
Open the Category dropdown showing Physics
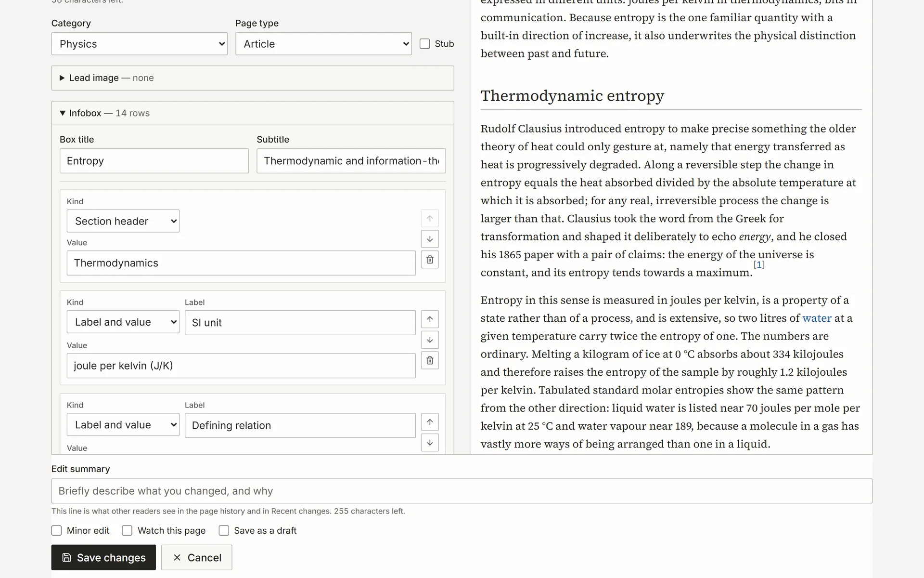(x=140, y=44)
